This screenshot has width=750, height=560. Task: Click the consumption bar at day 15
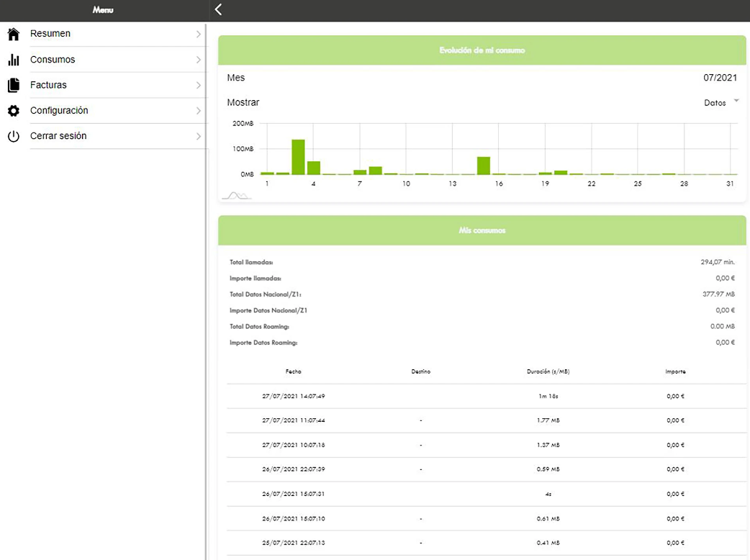[x=484, y=166]
